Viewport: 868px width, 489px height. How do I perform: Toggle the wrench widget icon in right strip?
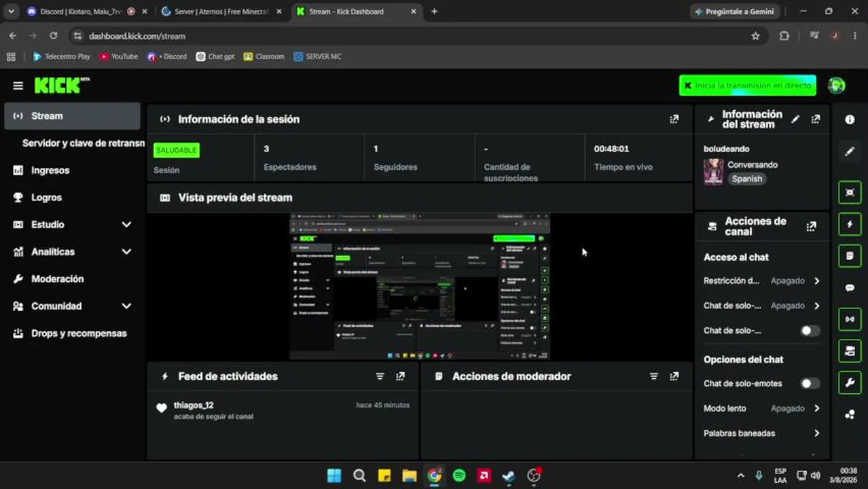tap(850, 382)
